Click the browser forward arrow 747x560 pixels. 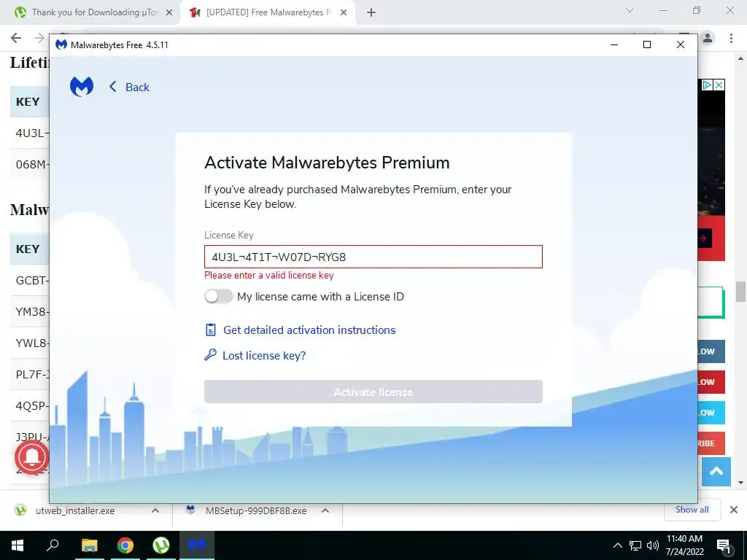39,38
